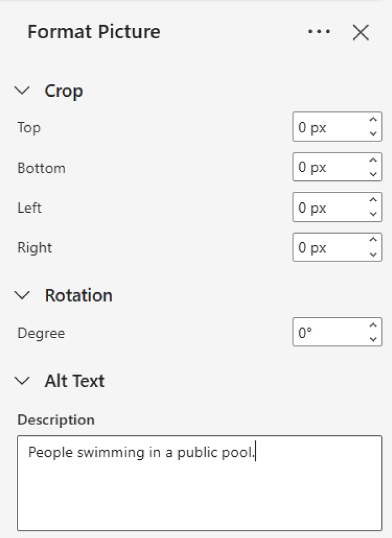Collapse the Rotation section
The image size is (392, 538).
[x=22, y=295]
